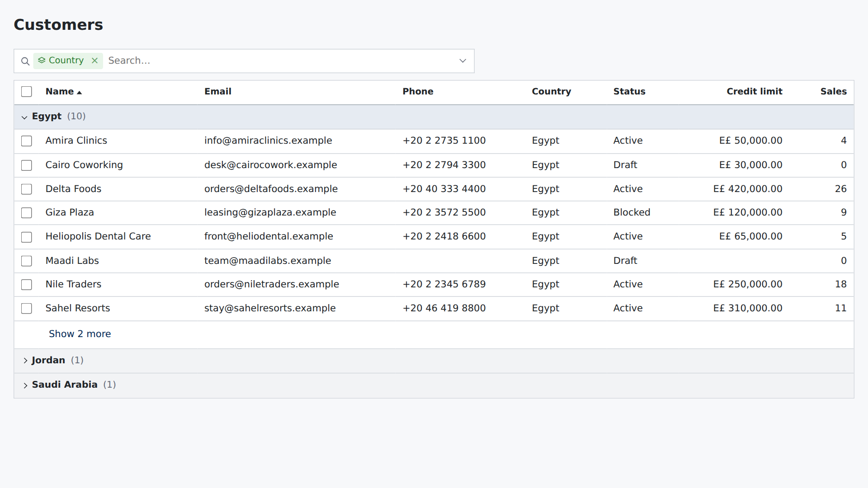Check the Cairo Coworking row checkbox

pos(27,165)
